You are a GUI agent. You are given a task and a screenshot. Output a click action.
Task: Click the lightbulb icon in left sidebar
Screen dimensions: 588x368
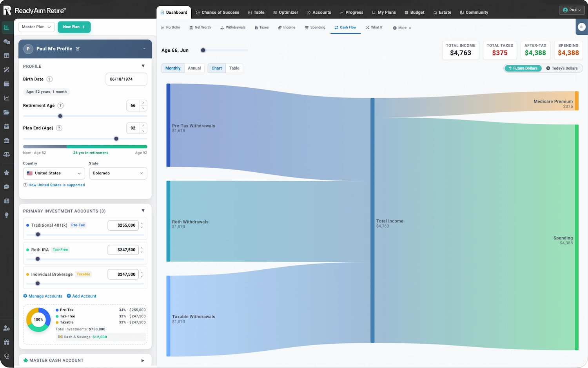(x=7, y=215)
